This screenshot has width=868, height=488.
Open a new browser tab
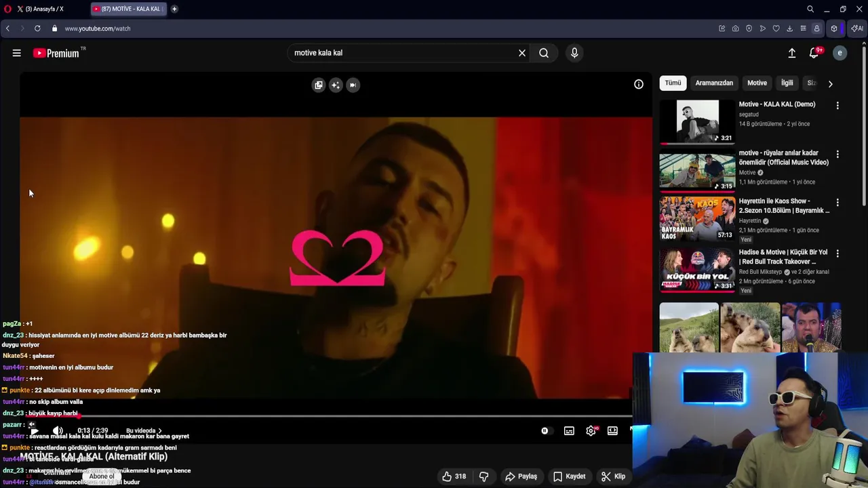(174, 9)
